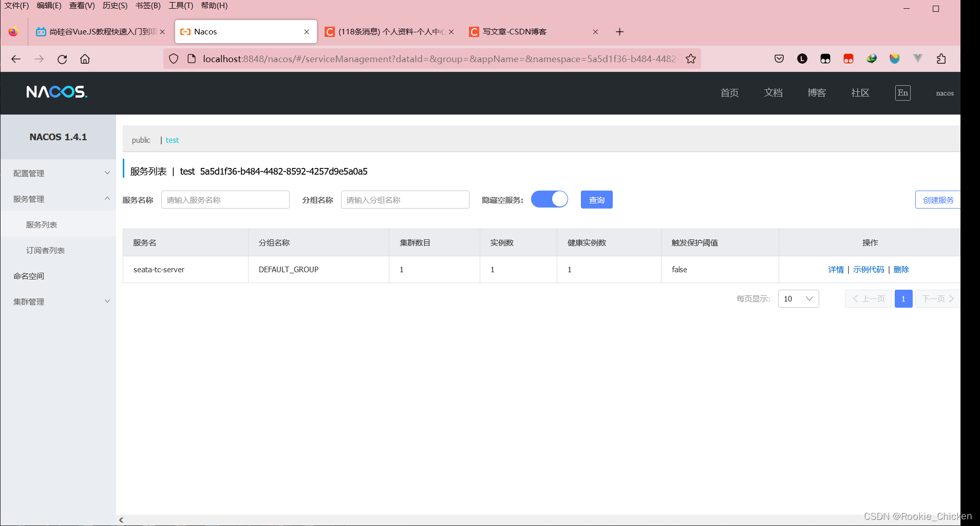
Task: Go to 订阅者列表 in sidebar
Action: coord(58,250)
